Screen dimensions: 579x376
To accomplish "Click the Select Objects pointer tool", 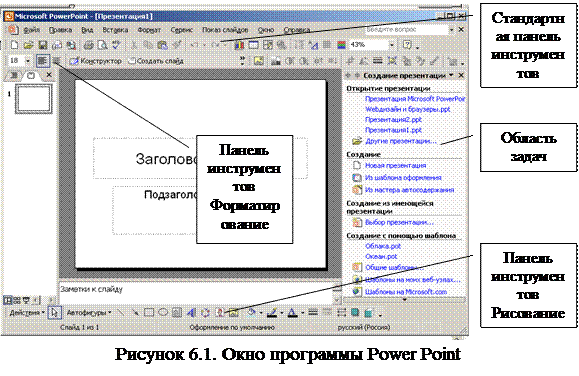I will [x=55, y=312].
